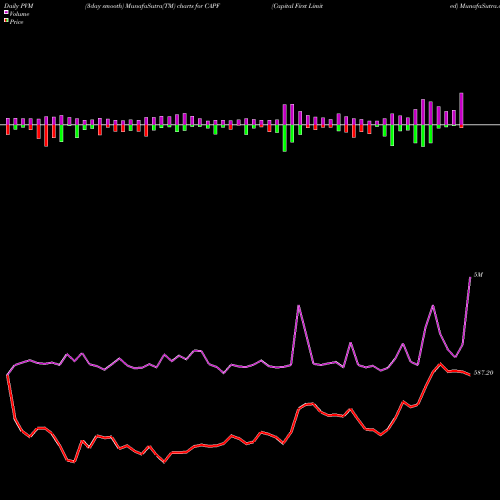Click the end point of the magenta volume line
This screenshot has width=500, height=500.
(x=470, y=277)
